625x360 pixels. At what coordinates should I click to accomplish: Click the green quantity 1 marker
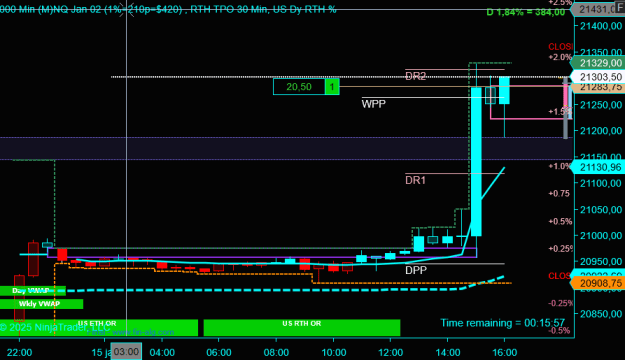pos(332,87)
